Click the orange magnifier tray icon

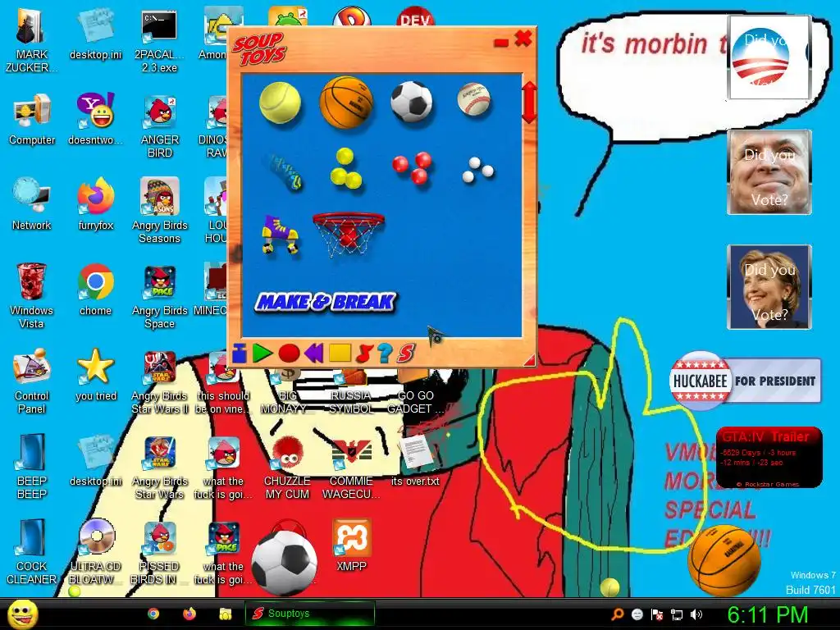(x=617, y=614)
